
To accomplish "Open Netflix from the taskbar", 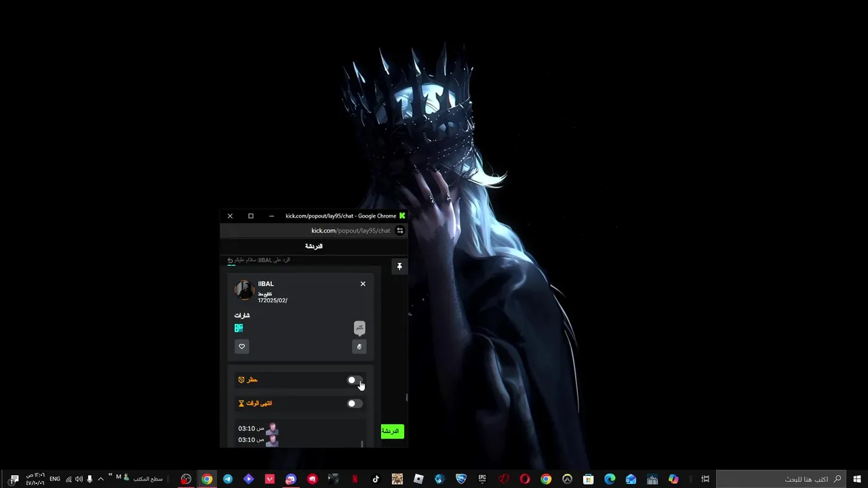I will point(355,479).
